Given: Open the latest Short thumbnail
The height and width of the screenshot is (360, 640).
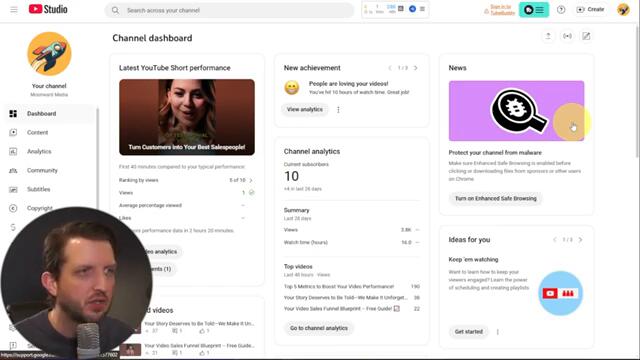Looking at the screenshot, I should 187,117.
